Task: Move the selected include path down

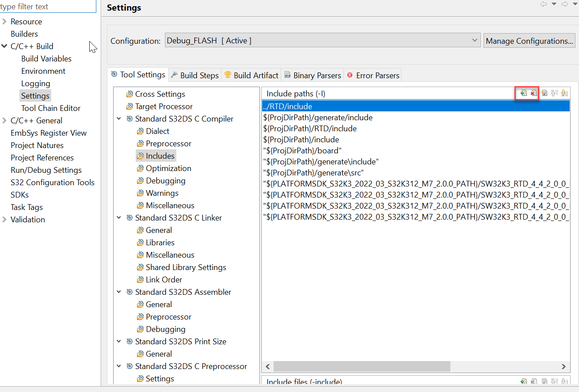Action: coord(564,93)
